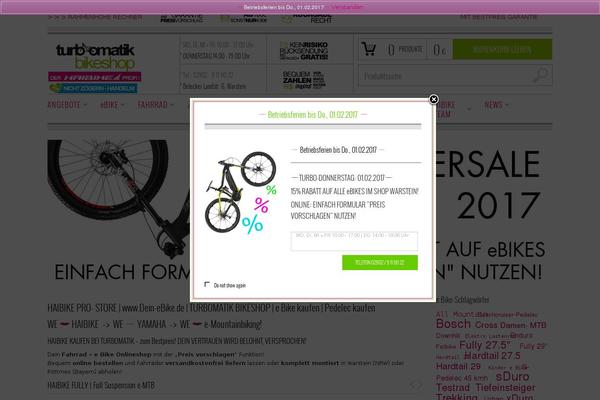The width and height of the screenshot is (600, 400).
Task: Click the 'Mit Bestpreis Garantie' top link
Action: [498, 17]
